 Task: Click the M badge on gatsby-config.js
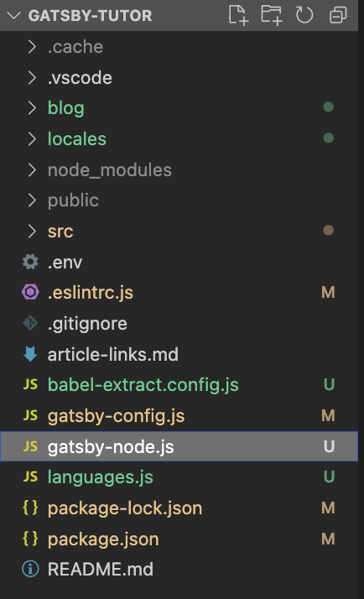point(328,415)
